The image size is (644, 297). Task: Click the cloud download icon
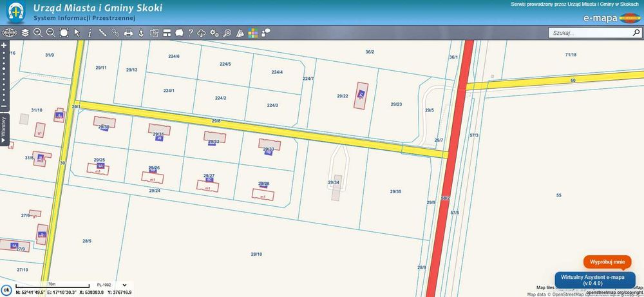coord(201,33)
